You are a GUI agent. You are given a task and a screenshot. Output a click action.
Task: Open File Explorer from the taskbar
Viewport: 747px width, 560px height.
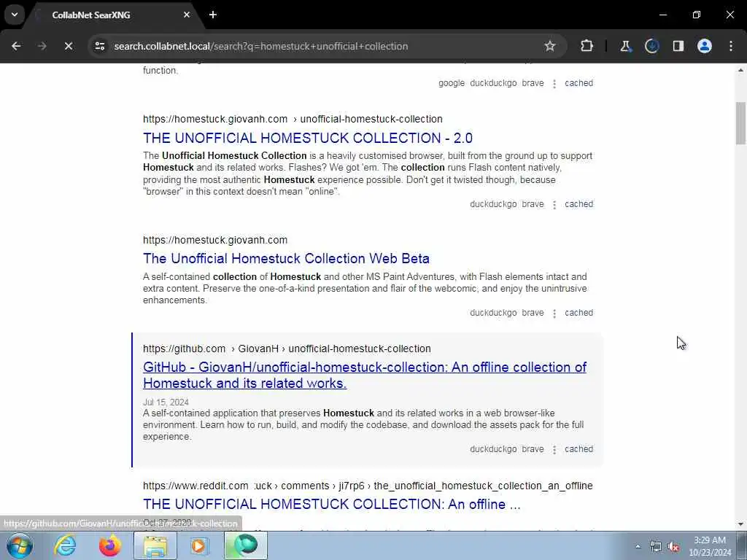point(155,545)
